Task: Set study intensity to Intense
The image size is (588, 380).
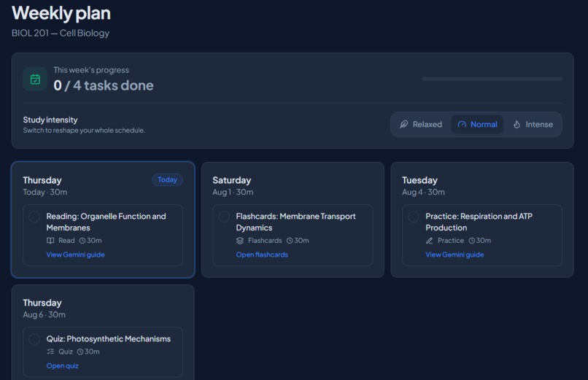Action: coord(533,125)
